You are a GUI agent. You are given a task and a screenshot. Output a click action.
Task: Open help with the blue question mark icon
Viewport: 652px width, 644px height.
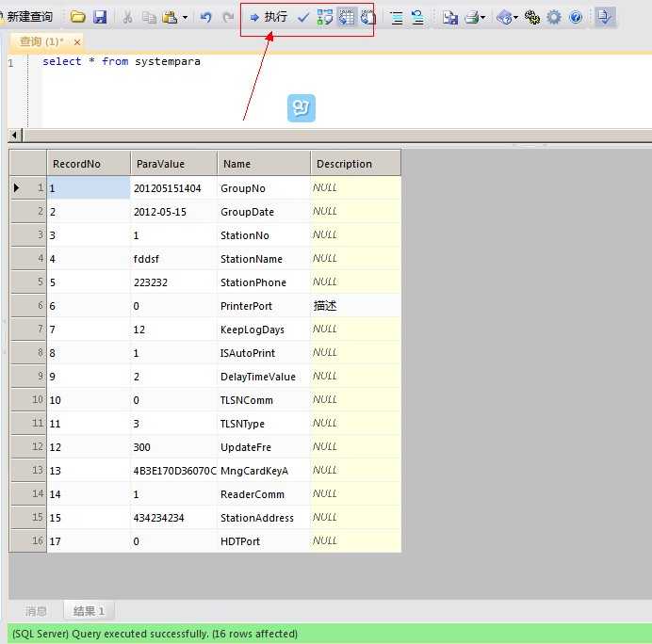pos(576,18)
